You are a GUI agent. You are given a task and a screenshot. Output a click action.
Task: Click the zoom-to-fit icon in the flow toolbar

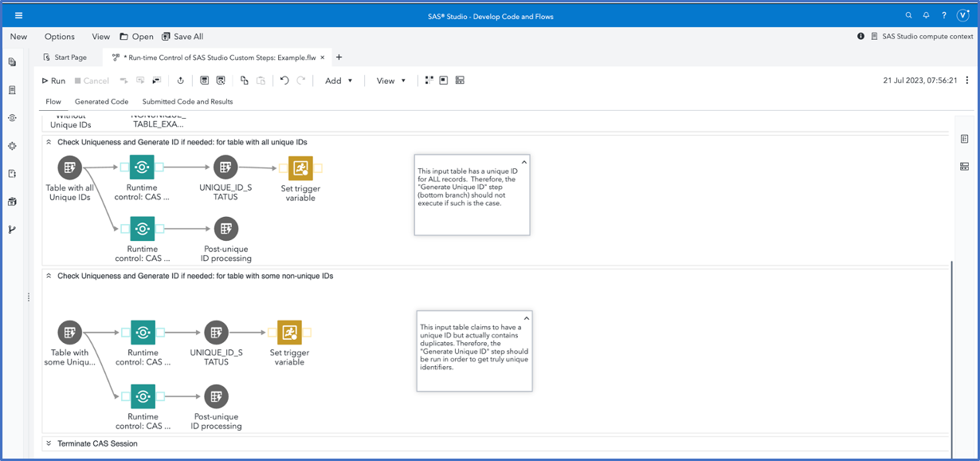pyautogui.click(x=429, y=80)
